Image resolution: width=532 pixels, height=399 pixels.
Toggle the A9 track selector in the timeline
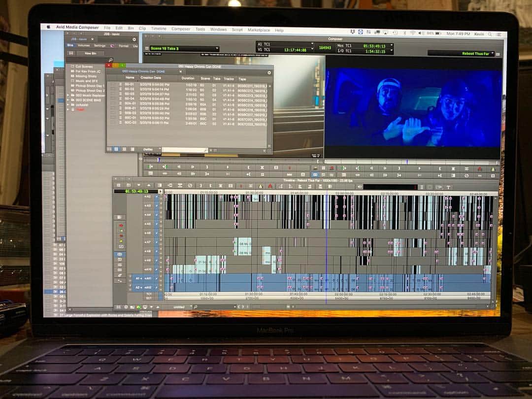(148, 261)
